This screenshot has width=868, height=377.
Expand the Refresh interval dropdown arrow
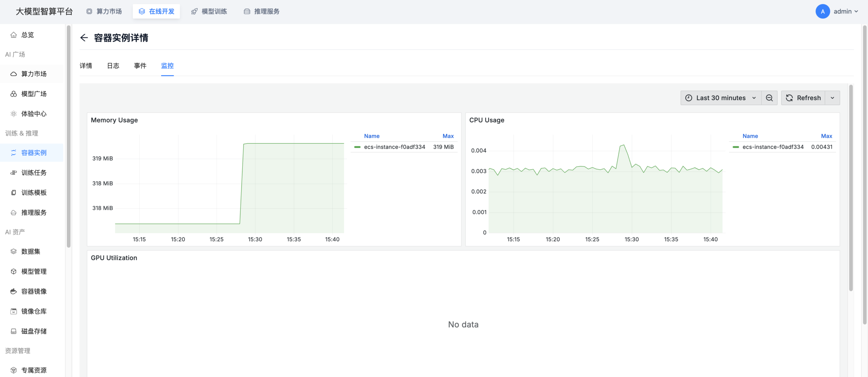(x=832, y=98)
